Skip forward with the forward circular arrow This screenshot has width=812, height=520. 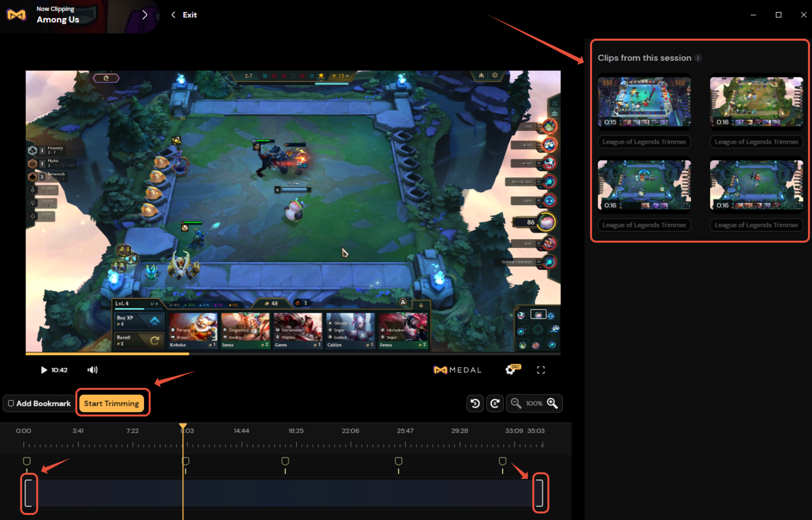tap(495, 403)
